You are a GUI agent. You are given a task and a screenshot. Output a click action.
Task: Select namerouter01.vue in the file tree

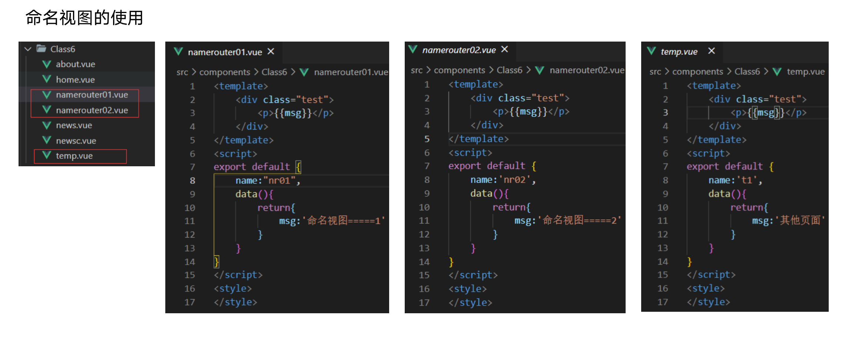[x=92, y=95]
